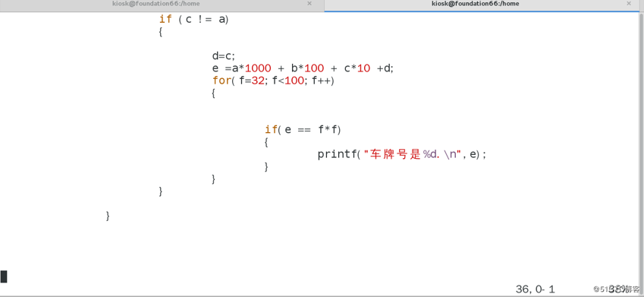Click the statement 'd=c;'
This screenshot has width=644, height=297.
pos(224,56)
